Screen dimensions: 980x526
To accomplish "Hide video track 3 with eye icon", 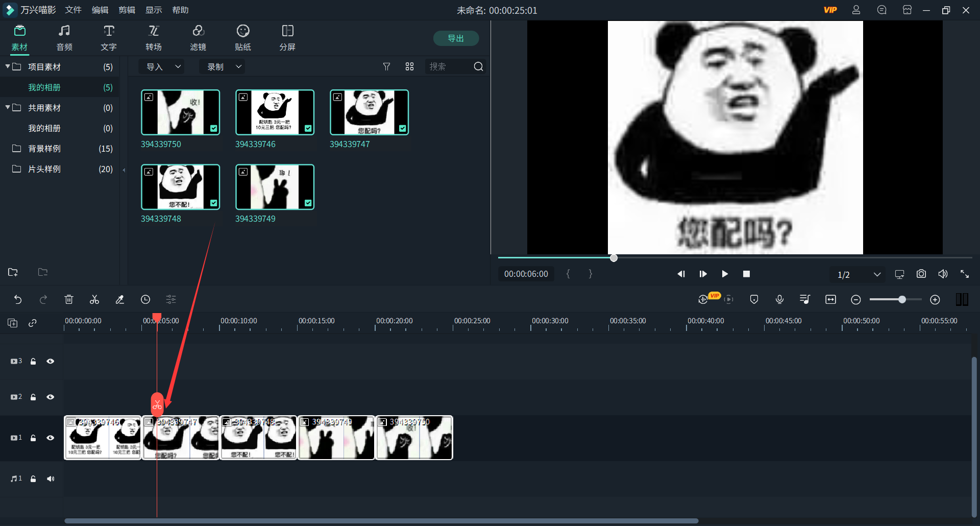I will 51,361.
